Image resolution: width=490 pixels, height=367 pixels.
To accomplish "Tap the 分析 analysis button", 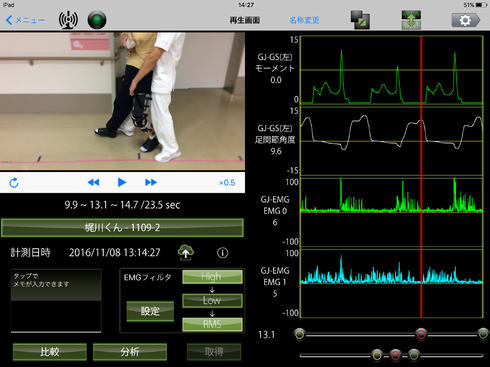I will 130,352.
